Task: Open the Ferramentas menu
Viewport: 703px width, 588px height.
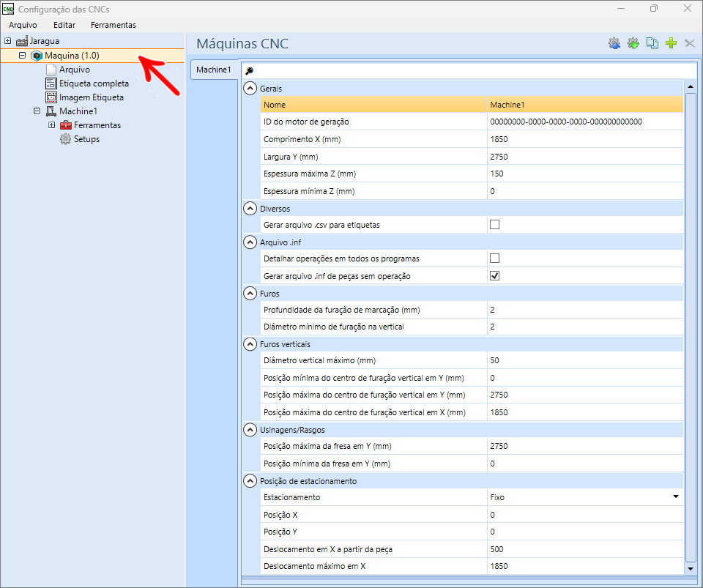Action: click(x=114, y=25)
